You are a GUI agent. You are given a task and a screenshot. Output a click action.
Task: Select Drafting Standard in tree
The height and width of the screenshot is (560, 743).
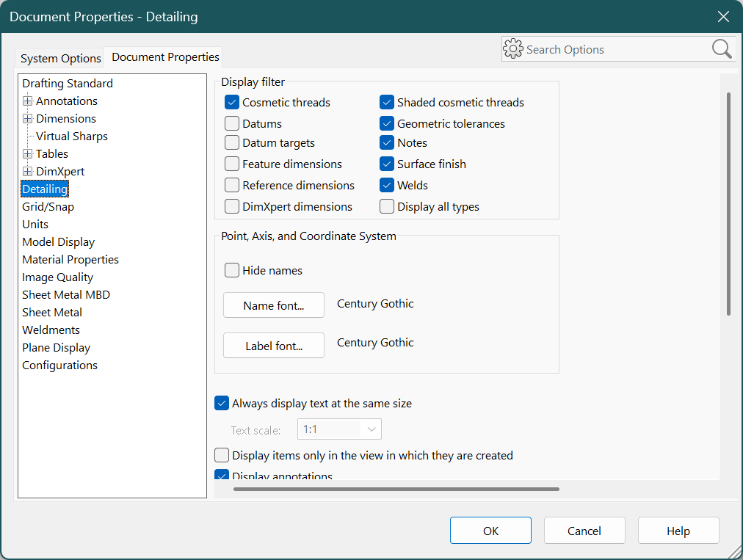(68, 84)
